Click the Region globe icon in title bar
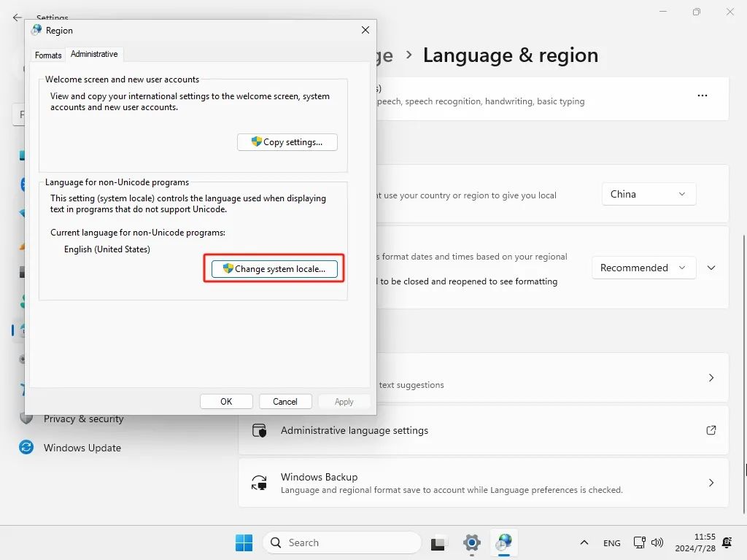 tap(36, 30)
